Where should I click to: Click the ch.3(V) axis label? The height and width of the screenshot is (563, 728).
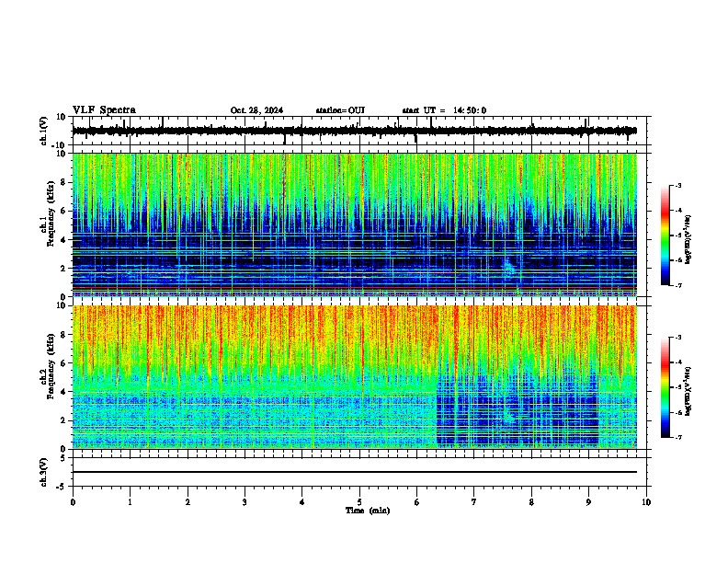pos(44,472)
